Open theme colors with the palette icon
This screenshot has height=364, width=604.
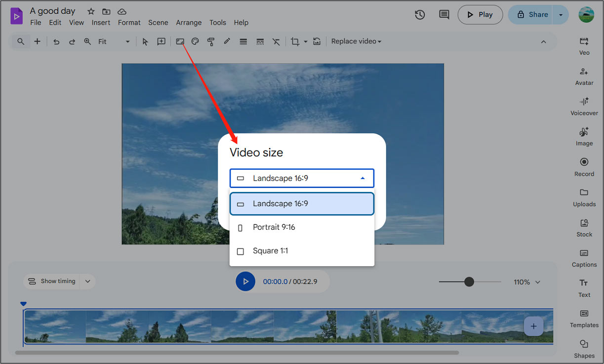pyautogui.click(x=195, y=41)
